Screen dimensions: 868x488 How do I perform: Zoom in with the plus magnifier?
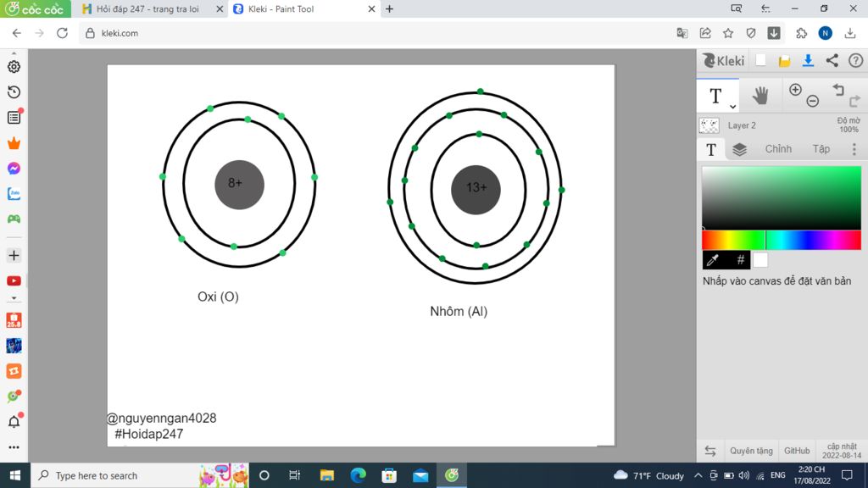(x=795, y=90)
